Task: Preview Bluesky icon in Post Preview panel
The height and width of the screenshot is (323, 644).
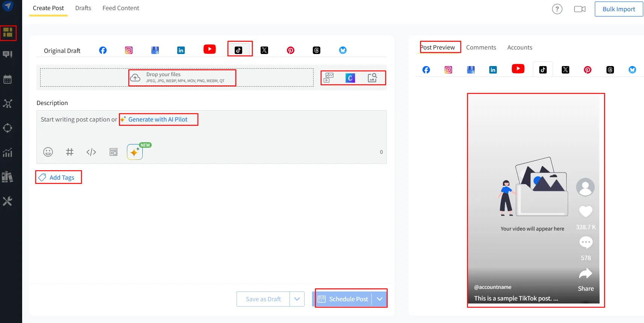Action: point(632,70)
